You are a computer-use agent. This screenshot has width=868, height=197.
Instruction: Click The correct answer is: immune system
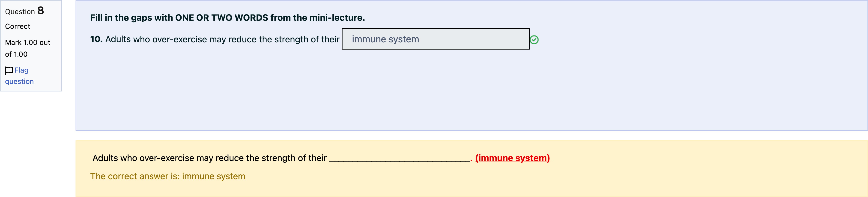167,176
